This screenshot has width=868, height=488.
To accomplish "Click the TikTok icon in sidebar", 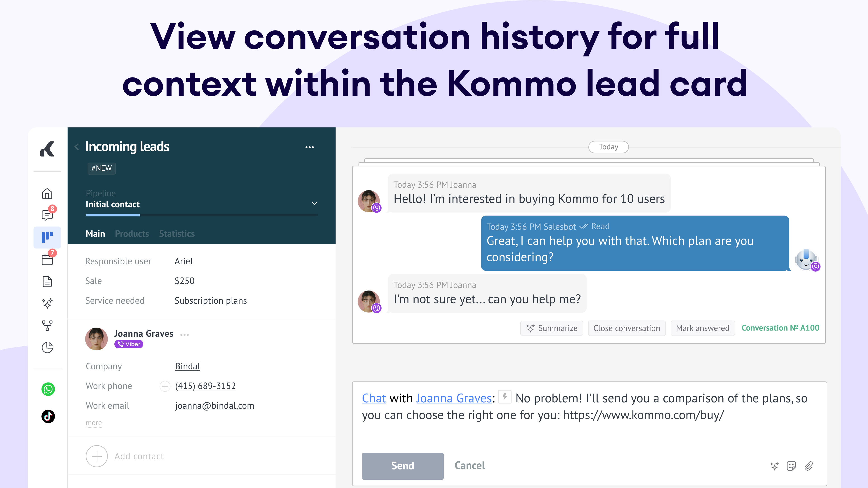I will 48,416.
